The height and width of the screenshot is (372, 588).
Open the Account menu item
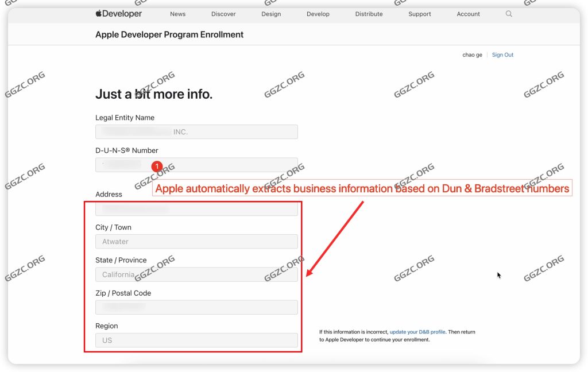point(468,14)
